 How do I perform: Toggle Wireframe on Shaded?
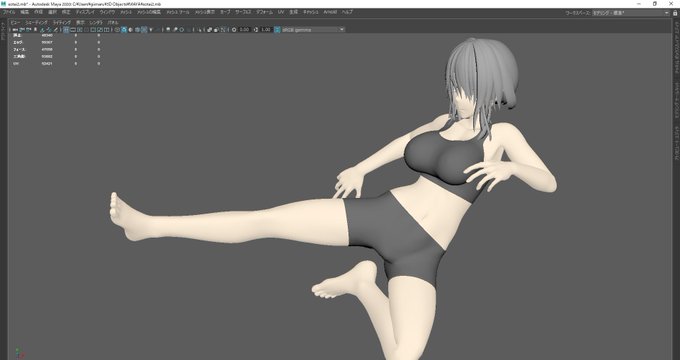[x=137, y=29]
